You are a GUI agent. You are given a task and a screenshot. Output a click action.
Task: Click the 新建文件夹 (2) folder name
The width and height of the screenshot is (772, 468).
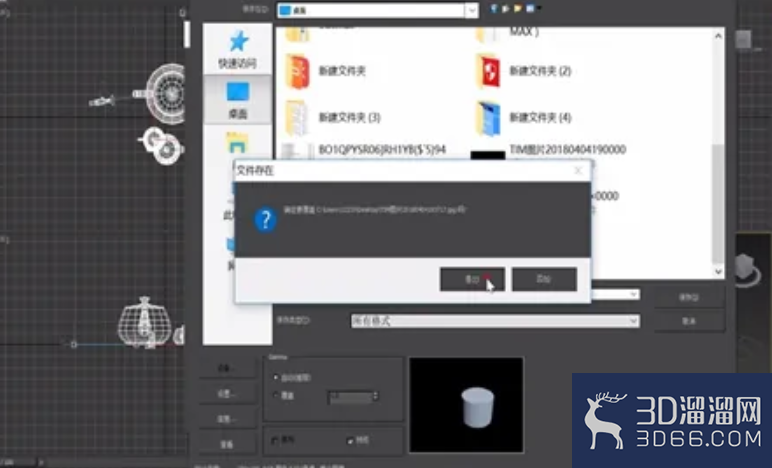[x=540, y=71]
